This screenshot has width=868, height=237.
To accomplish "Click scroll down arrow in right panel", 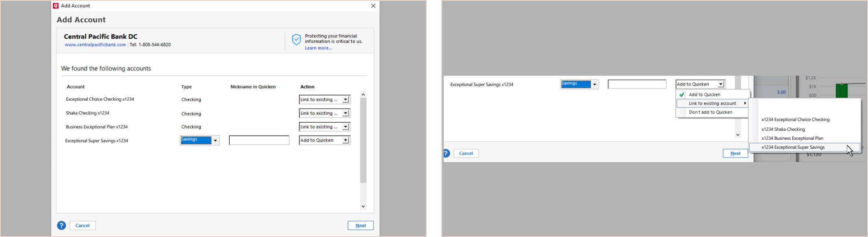I will coord(738,135).
